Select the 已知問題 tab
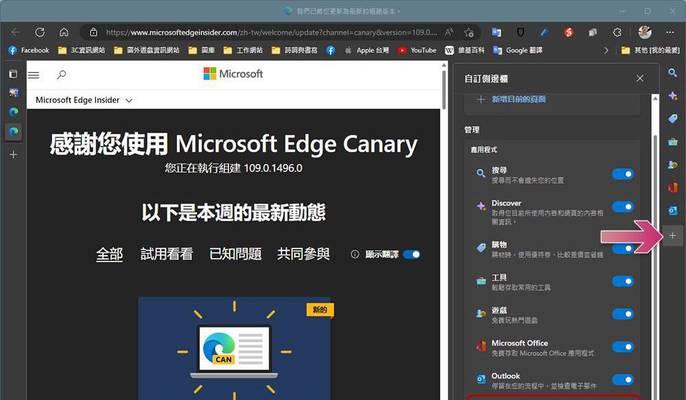The width and height of the screenshot is (686, 400). [x=235, y=254]
